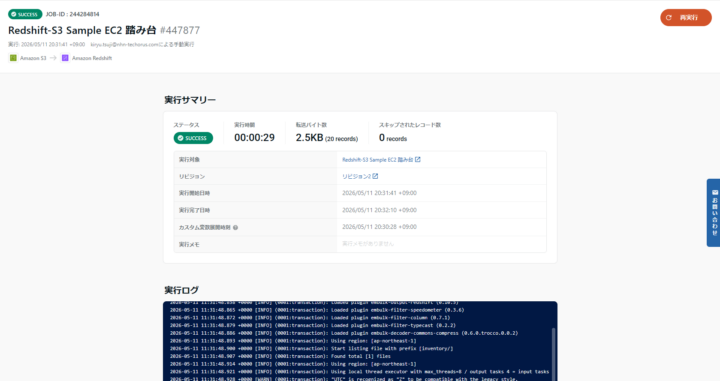This screenshot has height=381, width=720.
Task: Click end time 2026/05/11 20:32:10
Action: point(379,210)
